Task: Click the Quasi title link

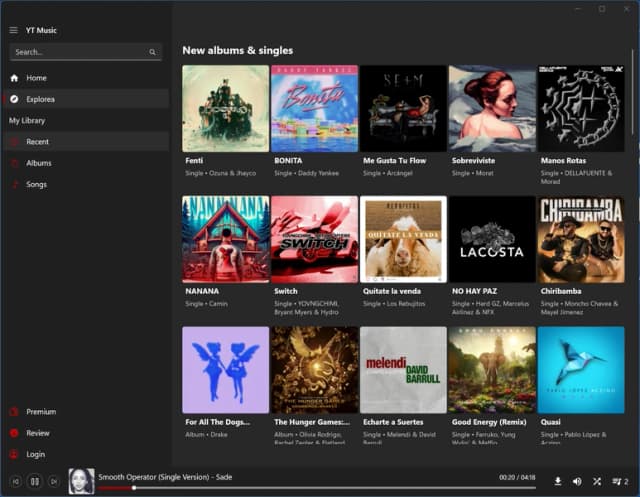Action: pyautogui.click(x=551, y=422)
